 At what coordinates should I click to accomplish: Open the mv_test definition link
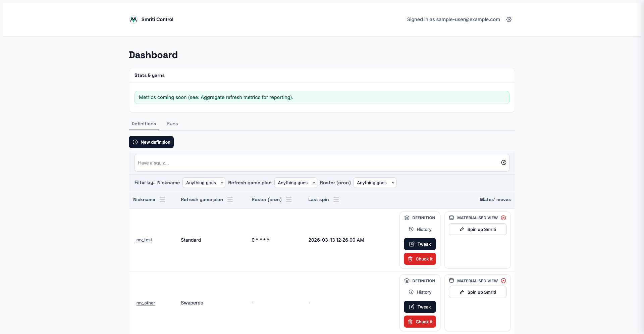pos(144,240)
